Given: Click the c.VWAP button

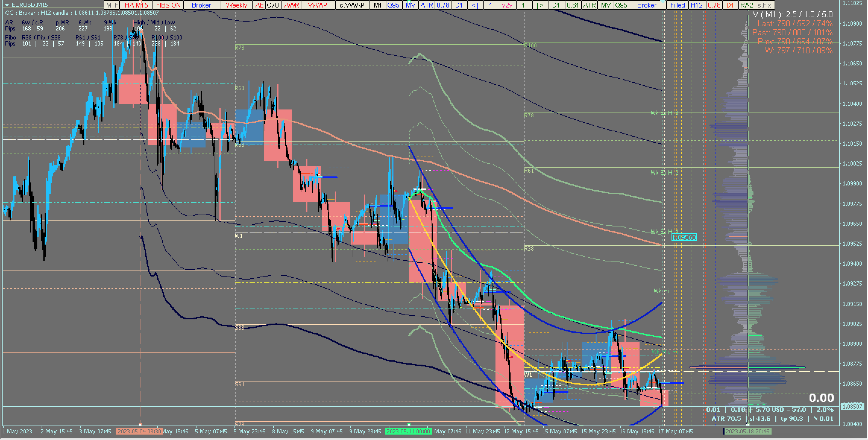Looking at the screenshot, I should point(352,5).
